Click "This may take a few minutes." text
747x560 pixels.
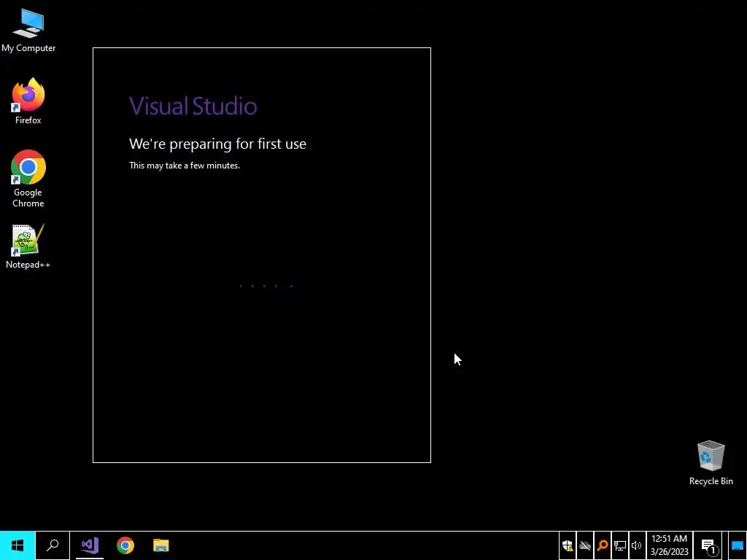[x=185, y=166]
